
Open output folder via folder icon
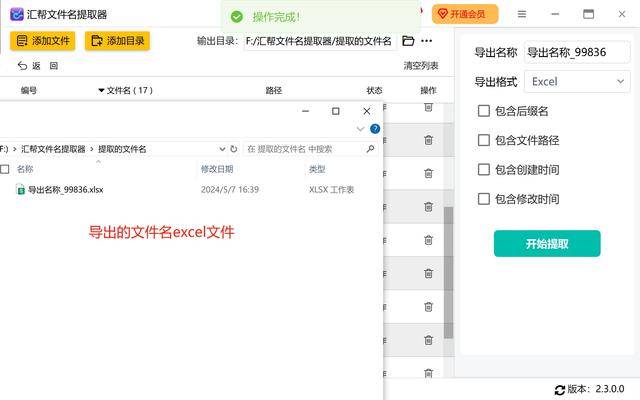(408, 41)
